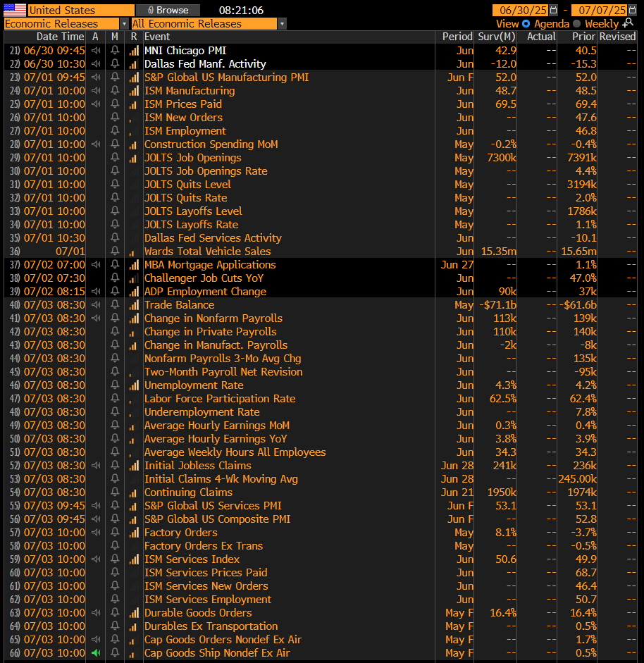Click the Prior column header
This screenshot has width=644, height=663.
pyautogui.click(x=583, y=37)
